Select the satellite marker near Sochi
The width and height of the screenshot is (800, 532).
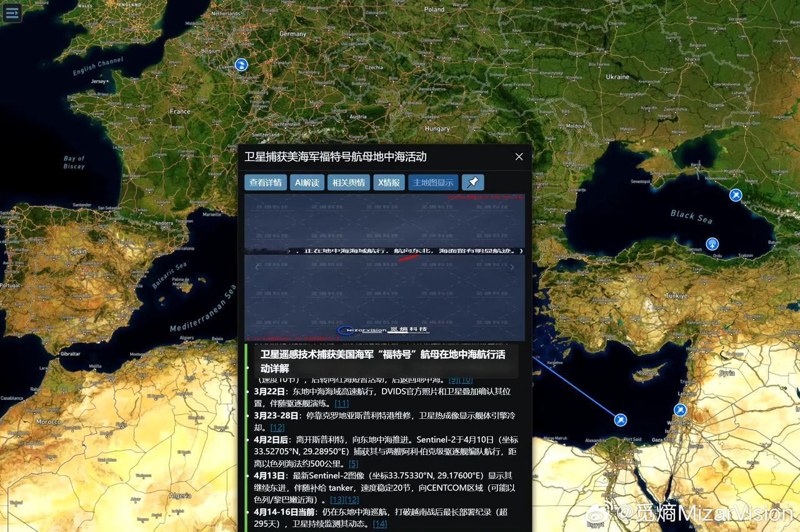[x=736, y=195]
